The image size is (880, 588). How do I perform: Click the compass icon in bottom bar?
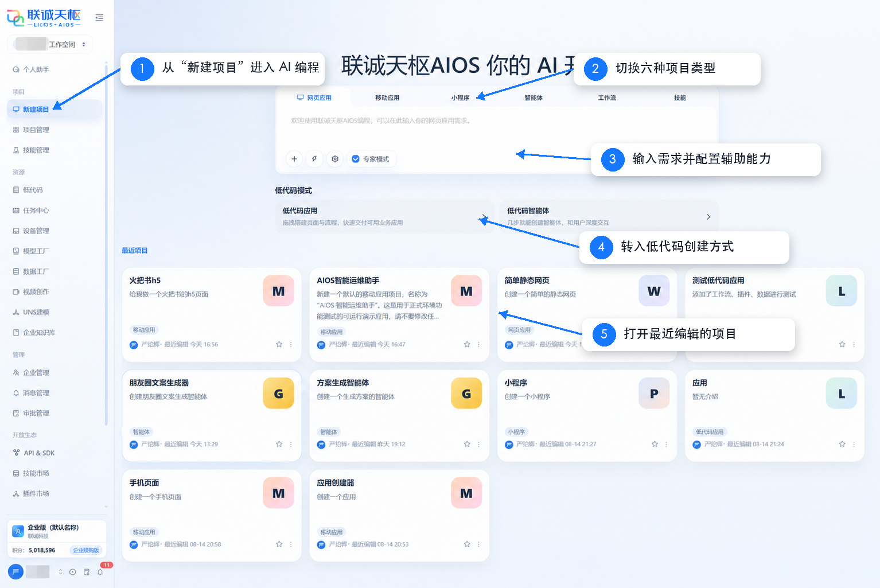pos(73,572)
